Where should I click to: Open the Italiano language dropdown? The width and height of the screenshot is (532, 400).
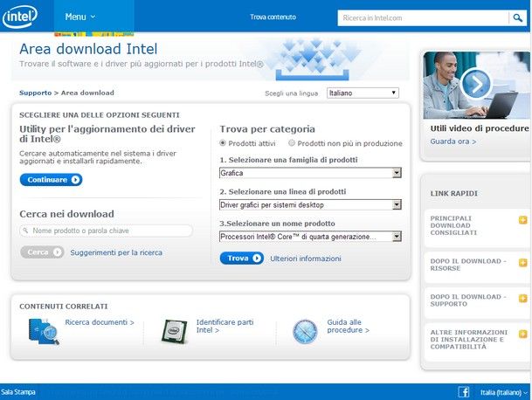pos(363,93)
